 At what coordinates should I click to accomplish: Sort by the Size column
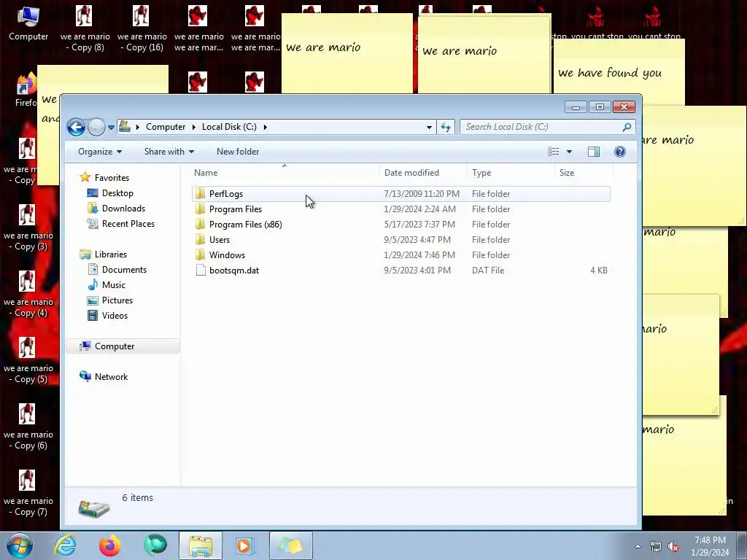coord(584,173)
